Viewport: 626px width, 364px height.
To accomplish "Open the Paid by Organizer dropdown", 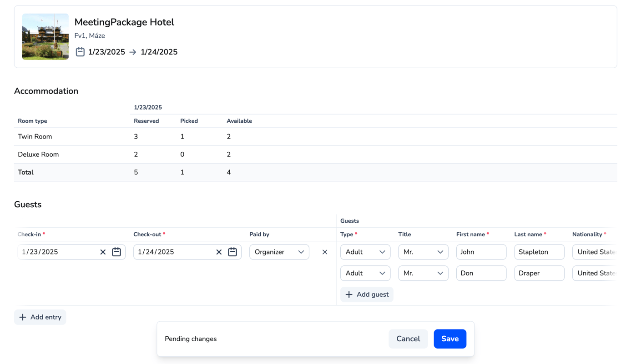I will [x=279, y=252].
